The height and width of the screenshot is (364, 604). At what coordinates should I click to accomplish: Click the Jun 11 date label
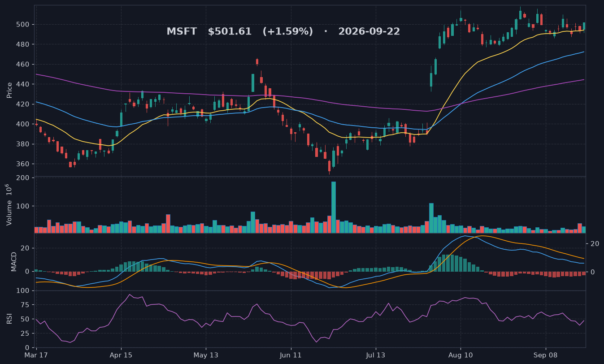click(x=291, y=355)
